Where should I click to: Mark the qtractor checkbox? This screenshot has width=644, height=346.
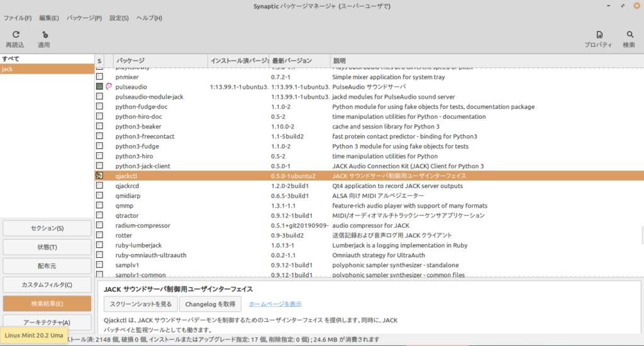tap(99, 215)
